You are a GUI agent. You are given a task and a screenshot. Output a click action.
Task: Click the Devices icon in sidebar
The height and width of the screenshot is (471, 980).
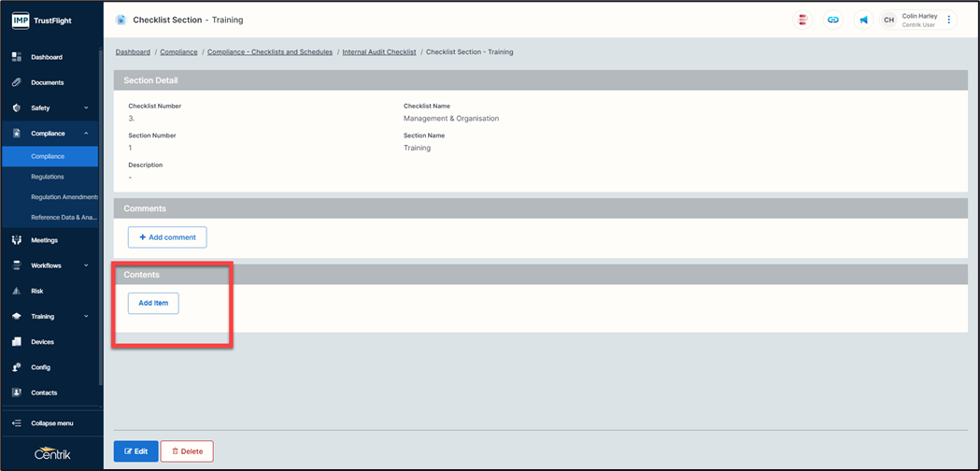(x=16, y=342)
